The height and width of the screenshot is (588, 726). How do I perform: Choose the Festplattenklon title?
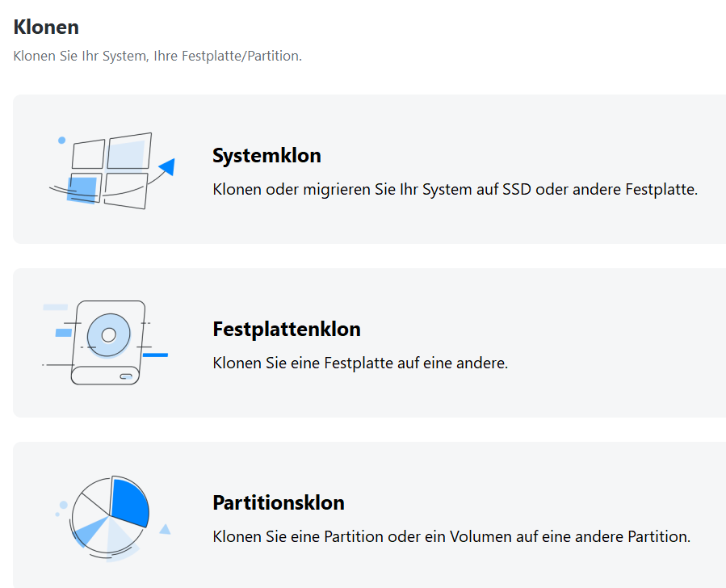287,330
